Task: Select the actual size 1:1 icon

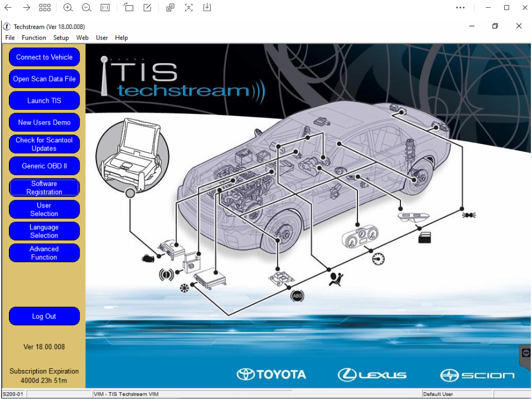Action: (105, 7)
